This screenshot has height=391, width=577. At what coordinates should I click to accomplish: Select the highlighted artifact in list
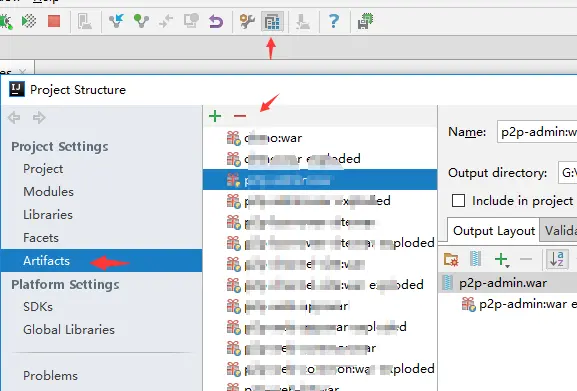click(320, 180)
